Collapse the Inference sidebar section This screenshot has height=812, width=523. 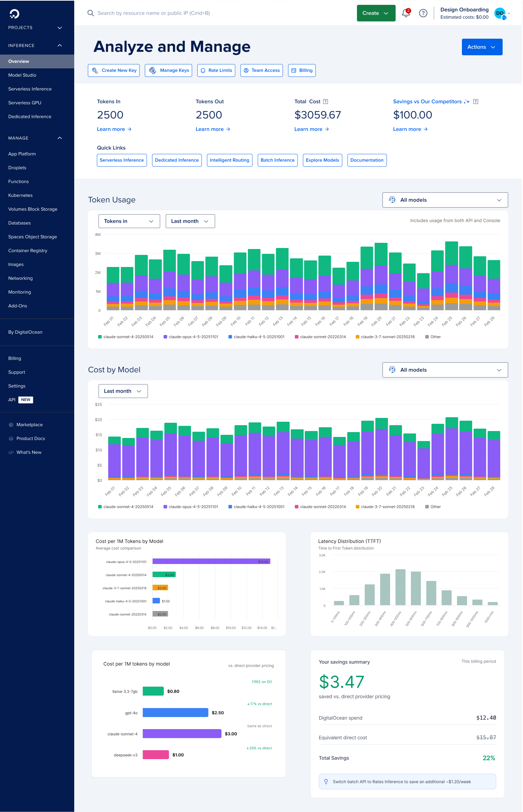click(x=60, y=46)
